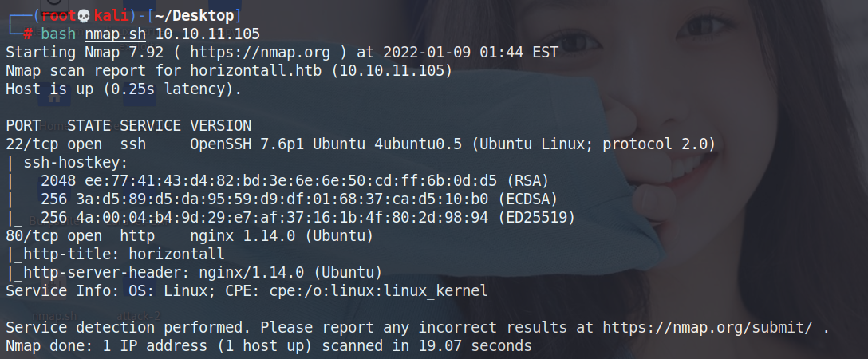This screenshot has width=868, height=359.
Task: Click the underlined nmap.sh script name
Action: click(115, 34)
